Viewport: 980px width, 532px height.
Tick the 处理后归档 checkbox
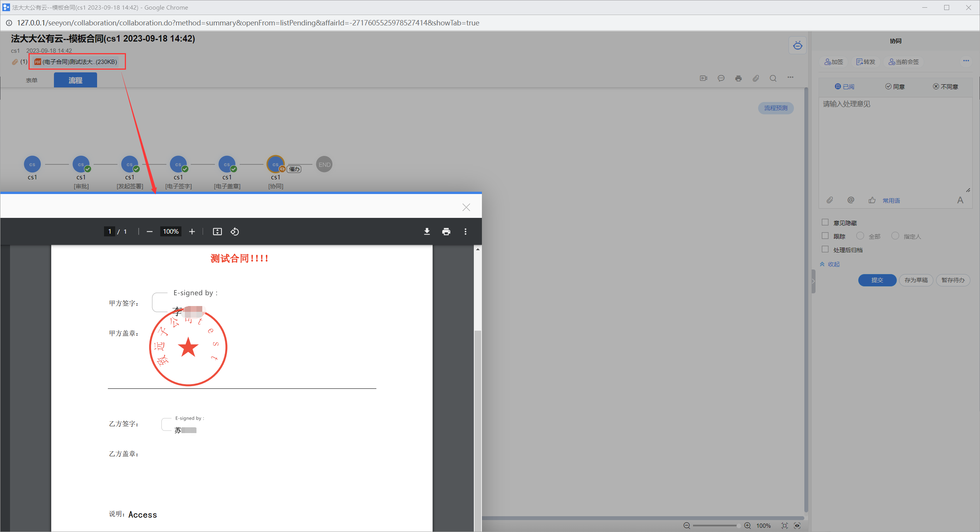point(825,249)
